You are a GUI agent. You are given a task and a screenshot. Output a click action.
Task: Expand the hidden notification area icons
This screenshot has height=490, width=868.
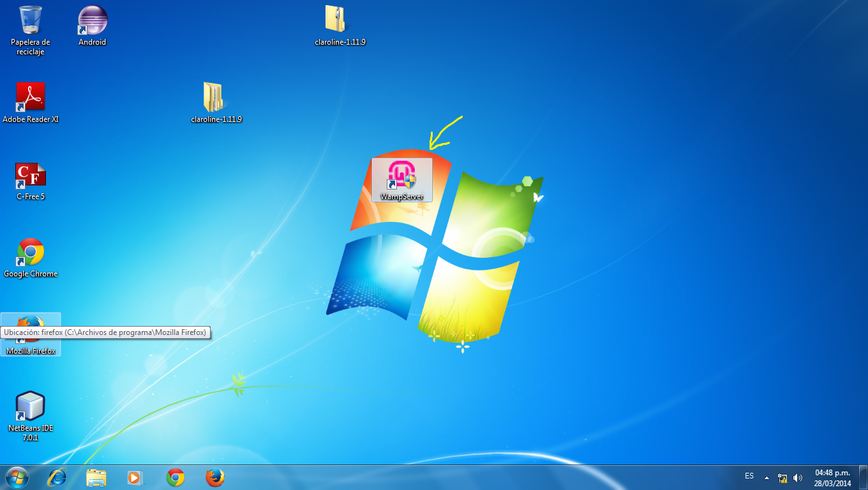click(x=767, y=477)
